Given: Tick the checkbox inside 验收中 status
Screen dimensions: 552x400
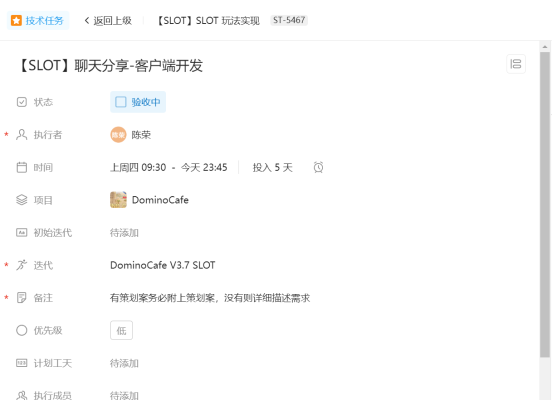Looking at the screenshot, I should 121,102.
